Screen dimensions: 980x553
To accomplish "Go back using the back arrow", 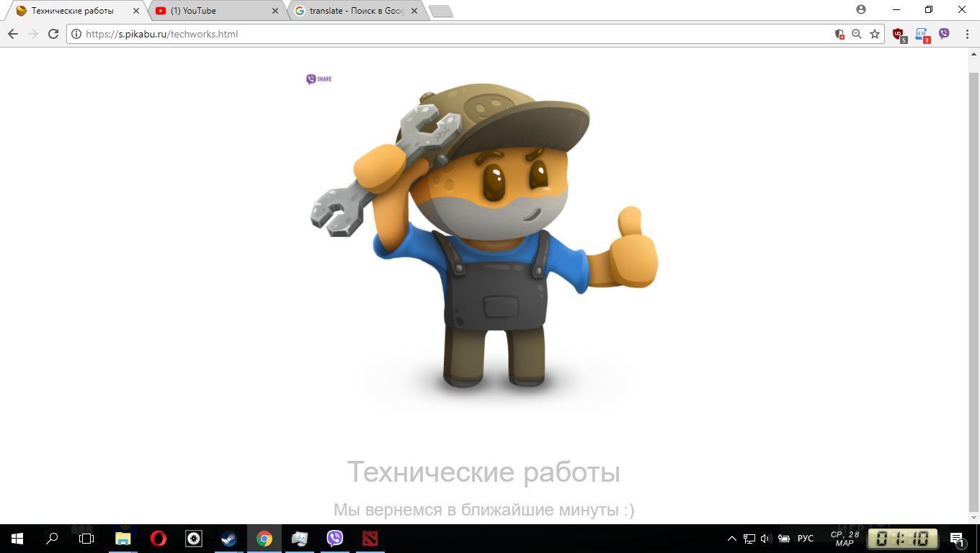I will (x=13, y=34).
